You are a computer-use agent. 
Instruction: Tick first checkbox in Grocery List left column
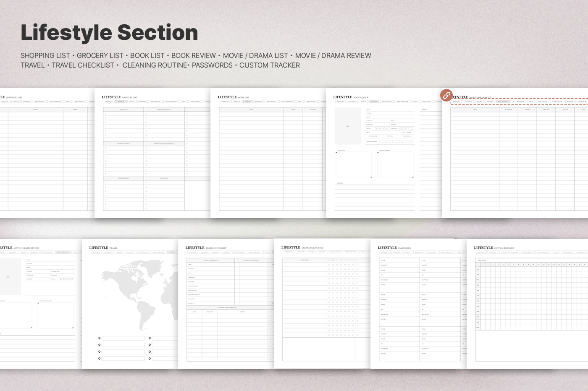[x=105, y=114]
